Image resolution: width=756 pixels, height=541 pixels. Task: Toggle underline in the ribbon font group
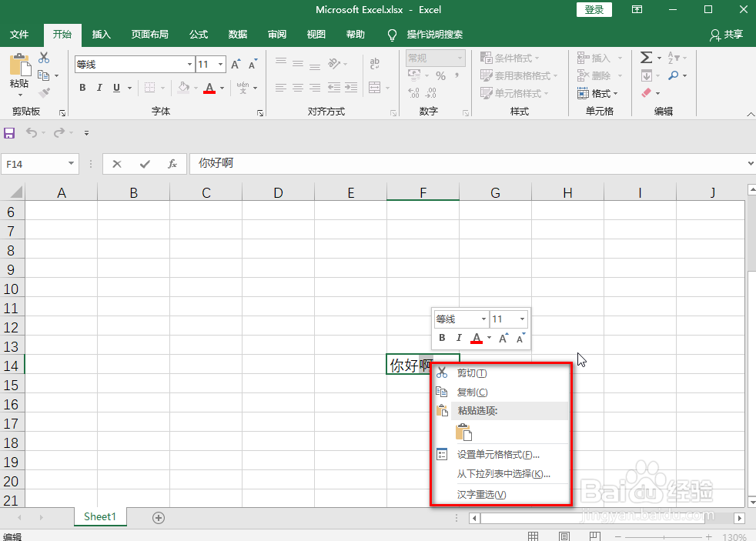coord(116,88)
